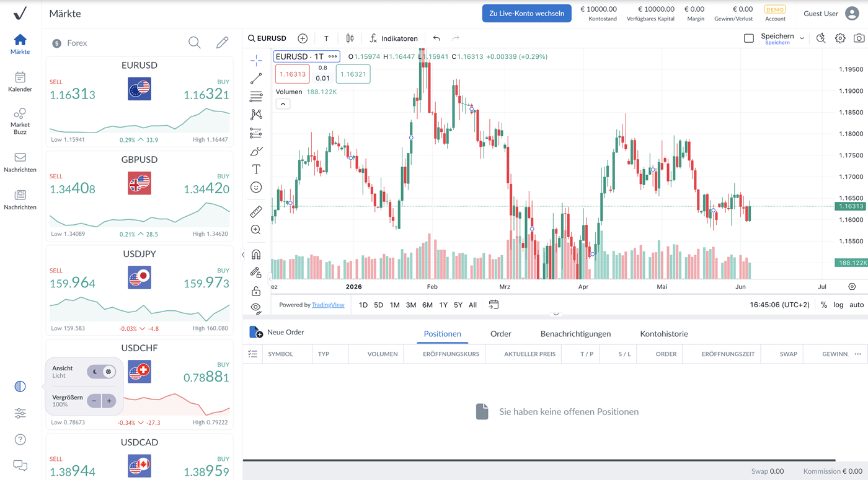Open the candlestick chart type menu
This screenshot has width=868, height=480.
[x=350, y=38]
